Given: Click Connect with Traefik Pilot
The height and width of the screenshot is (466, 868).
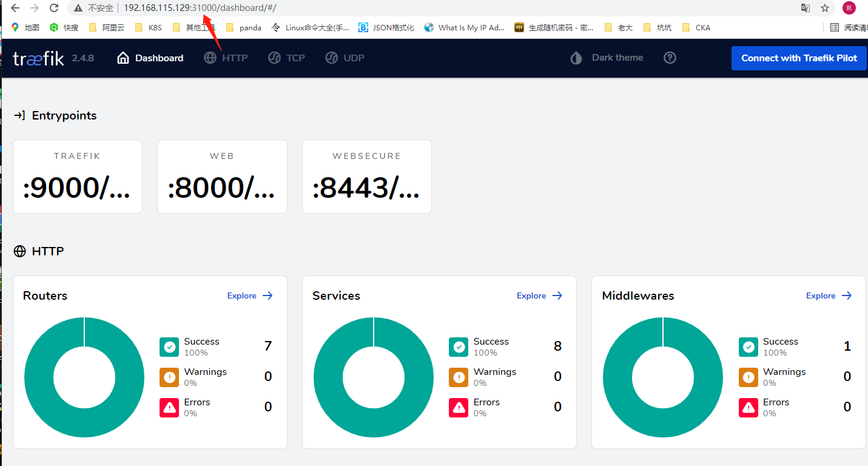Looking at the screenshot, I should 799,58.
